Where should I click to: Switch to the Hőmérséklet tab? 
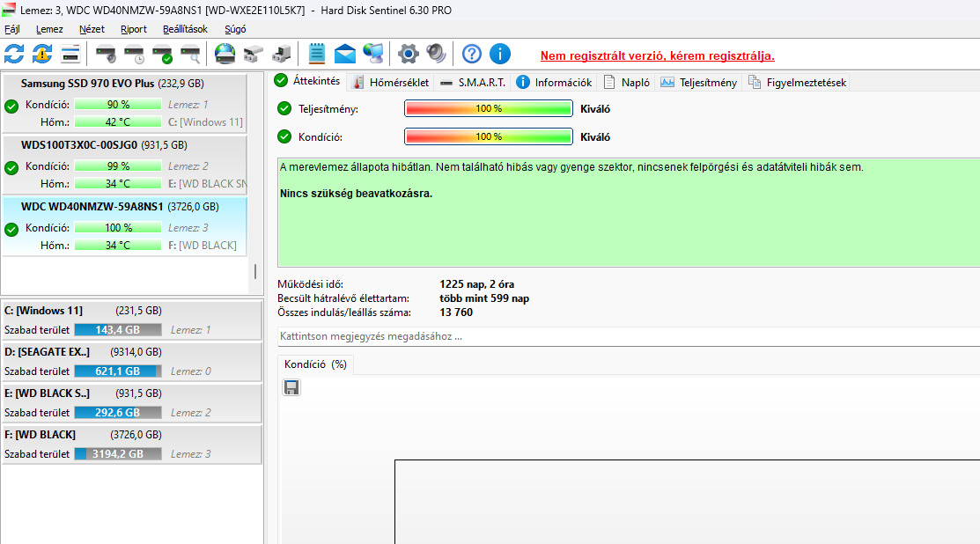[x=391, y=83]
